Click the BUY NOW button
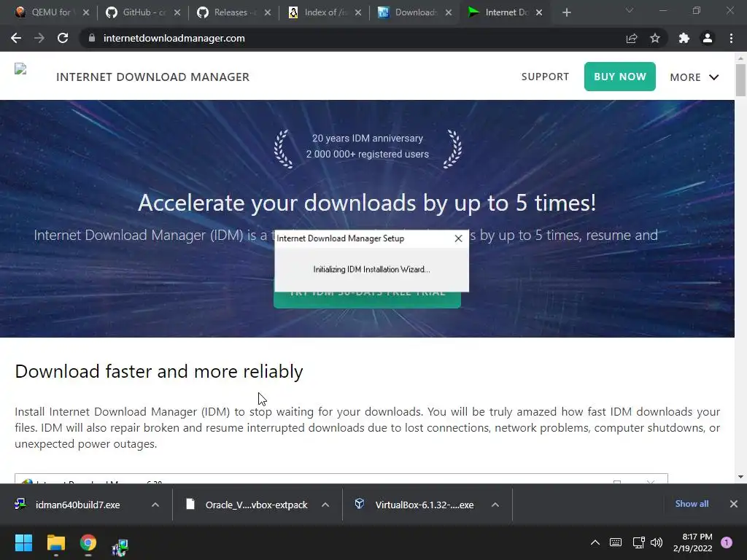 [620, 77]
